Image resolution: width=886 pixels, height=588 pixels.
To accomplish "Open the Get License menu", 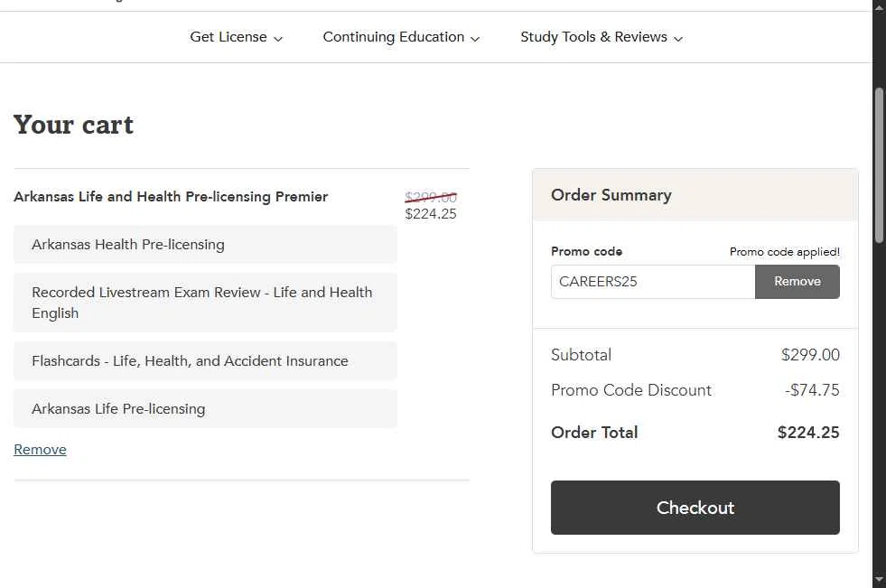I will (x=228, y=37).
